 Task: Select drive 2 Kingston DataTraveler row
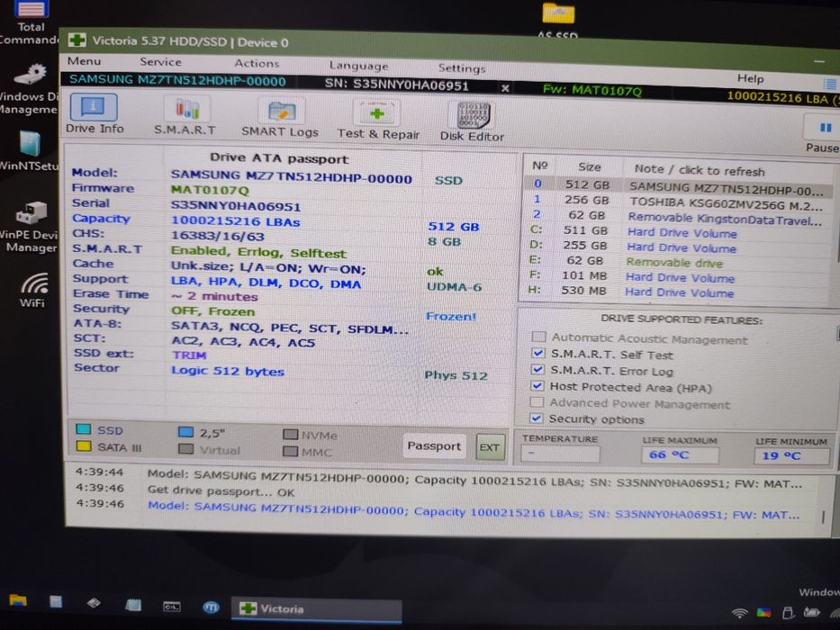pos(678,216)
